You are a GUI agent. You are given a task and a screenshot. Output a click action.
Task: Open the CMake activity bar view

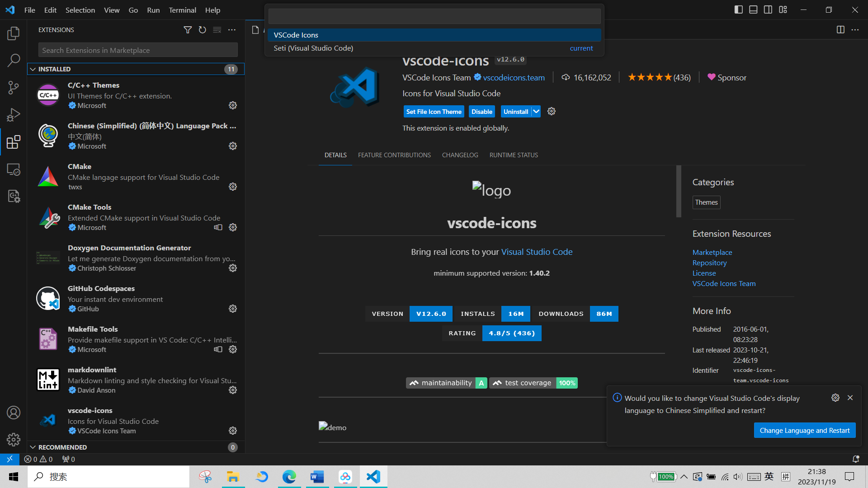pos(14,196)
